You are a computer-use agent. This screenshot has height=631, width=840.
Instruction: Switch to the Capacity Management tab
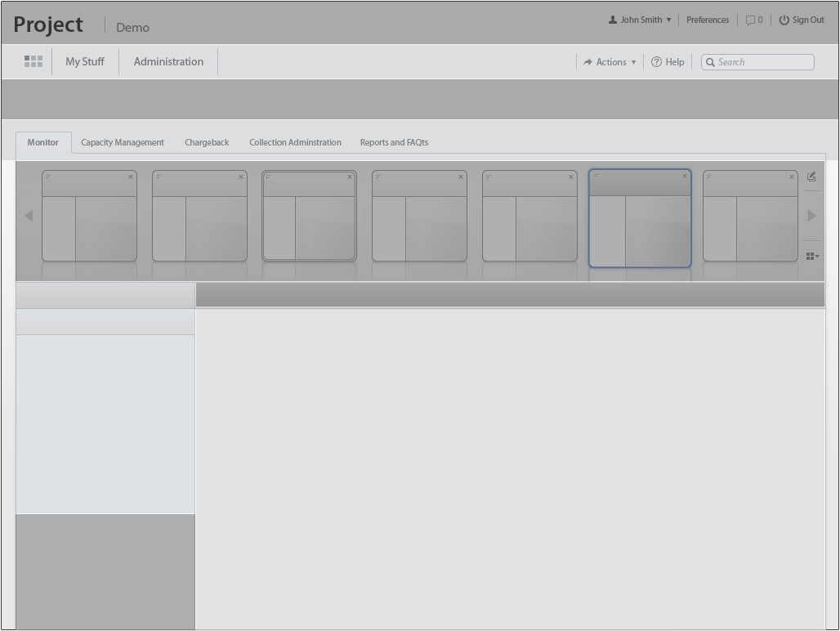click(123, 142)
